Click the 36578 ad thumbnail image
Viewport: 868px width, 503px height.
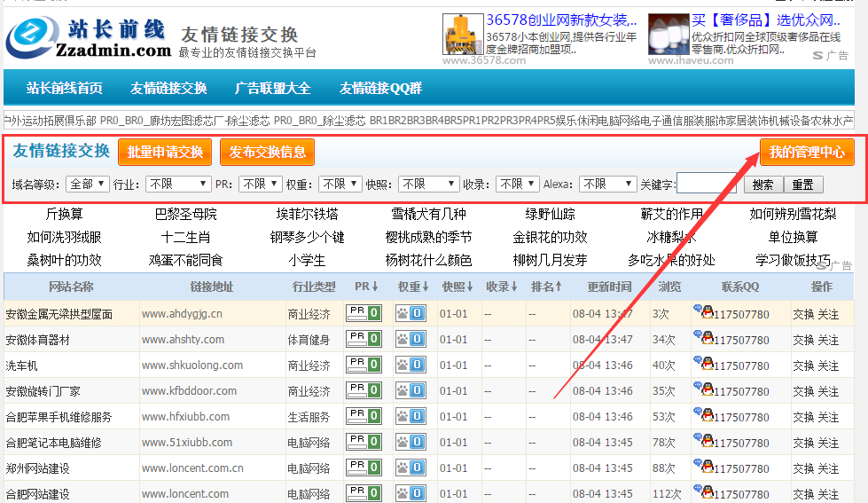click(462, 35)
